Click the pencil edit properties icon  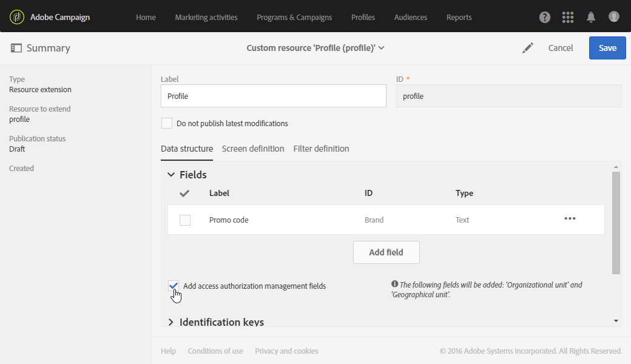click(x=528, y=48)
